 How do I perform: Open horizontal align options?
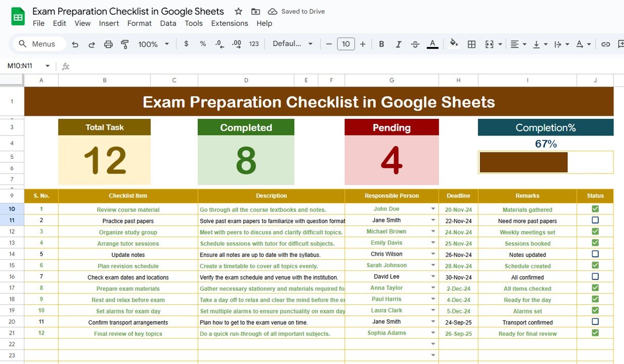(x=518, y=44)
